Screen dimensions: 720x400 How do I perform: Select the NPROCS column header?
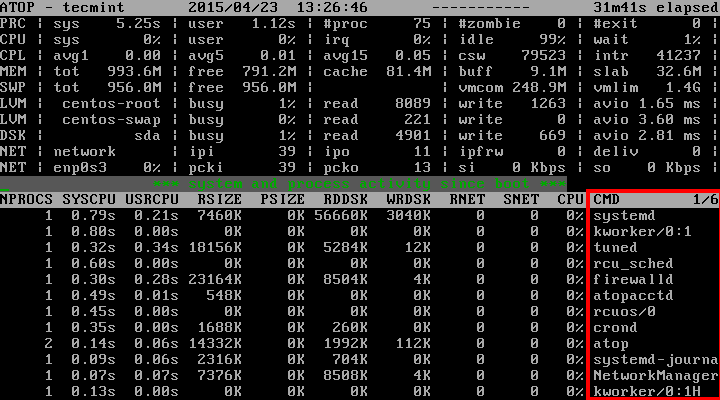(27, 199)
